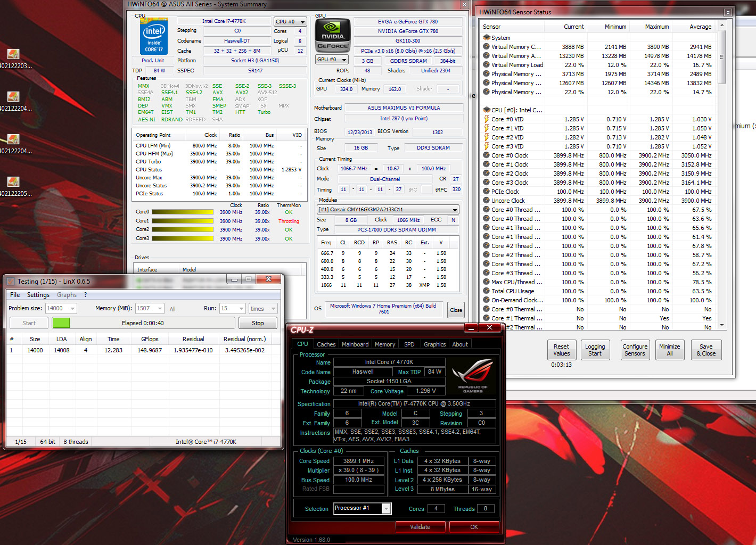Select the first result row in LinX table
This screenshot has width=756, height=545.
(x=143, y=350)
